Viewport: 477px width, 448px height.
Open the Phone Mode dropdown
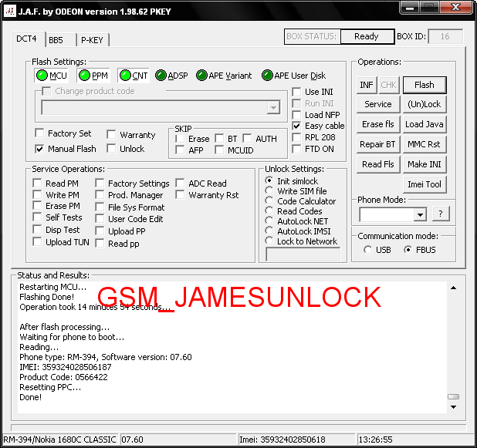420,214
